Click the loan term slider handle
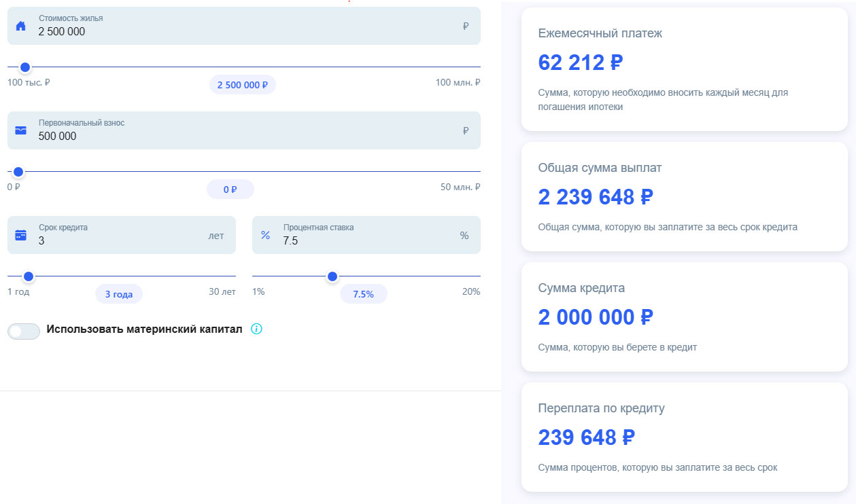 coord(29,276)
